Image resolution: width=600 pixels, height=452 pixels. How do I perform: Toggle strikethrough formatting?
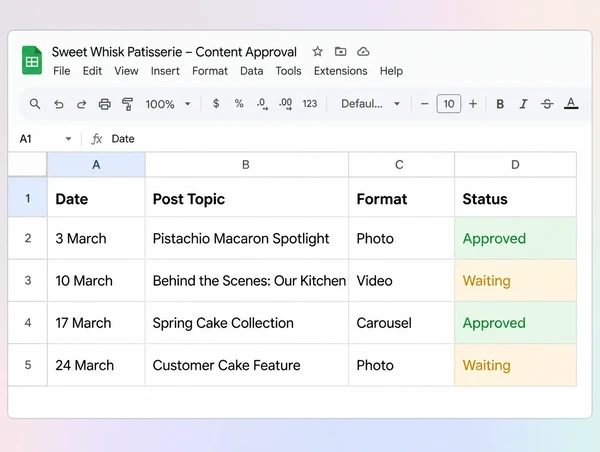point(547,104)
